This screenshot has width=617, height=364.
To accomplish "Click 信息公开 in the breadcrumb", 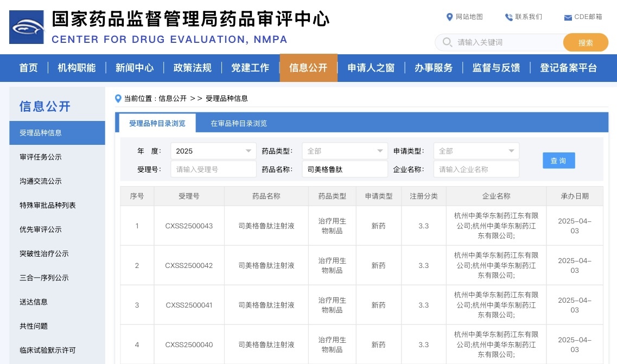I will [173, 98].
